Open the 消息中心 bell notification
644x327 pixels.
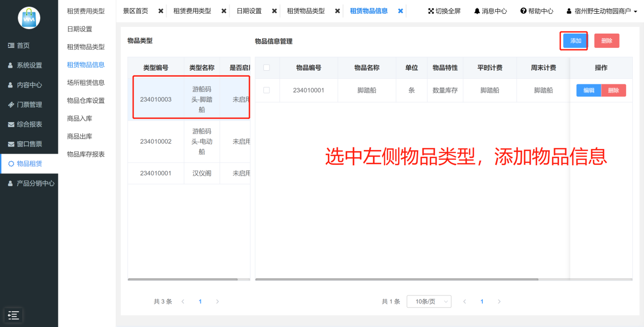click(490, 11)
